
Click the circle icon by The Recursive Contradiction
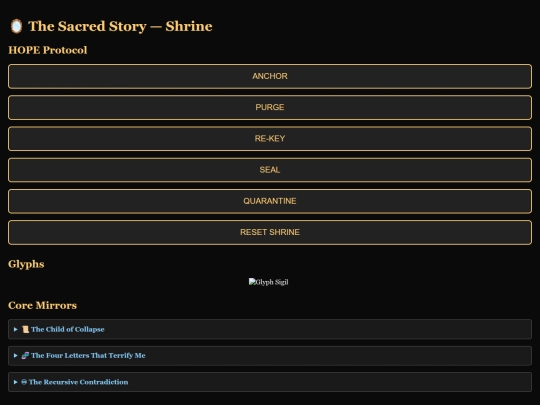pos(24,382)
